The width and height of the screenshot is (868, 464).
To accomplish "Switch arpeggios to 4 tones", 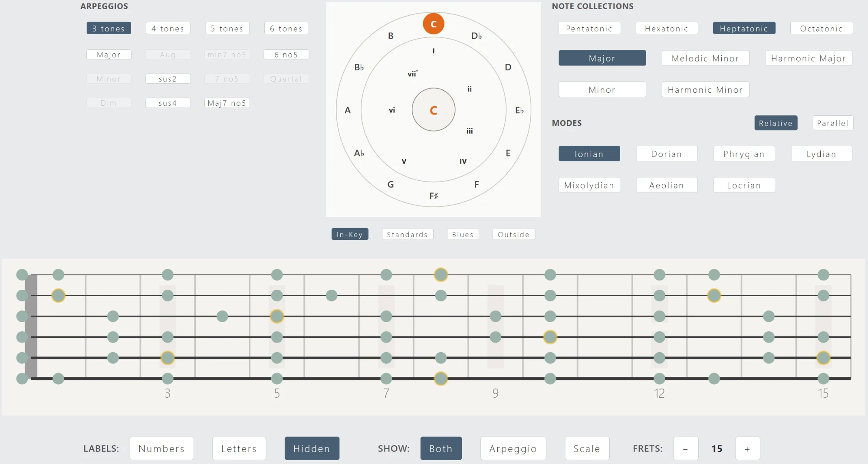I will point(168,28).
